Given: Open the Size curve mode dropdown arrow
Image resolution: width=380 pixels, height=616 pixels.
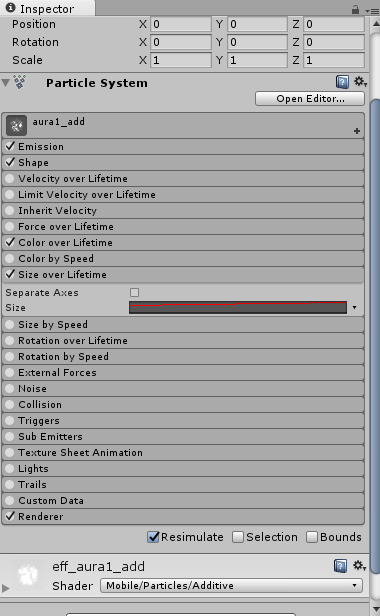Looking at the screenshot, I should tap(354, 308).
